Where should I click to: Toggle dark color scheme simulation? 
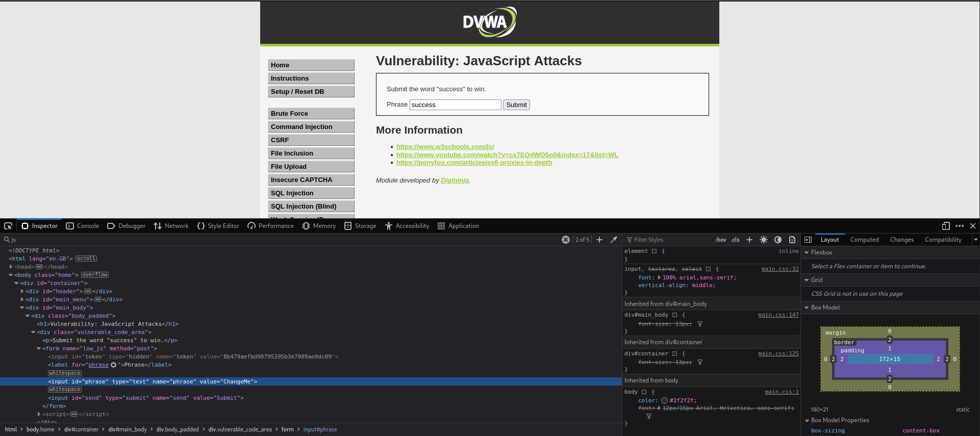click(x=777, y=240)
